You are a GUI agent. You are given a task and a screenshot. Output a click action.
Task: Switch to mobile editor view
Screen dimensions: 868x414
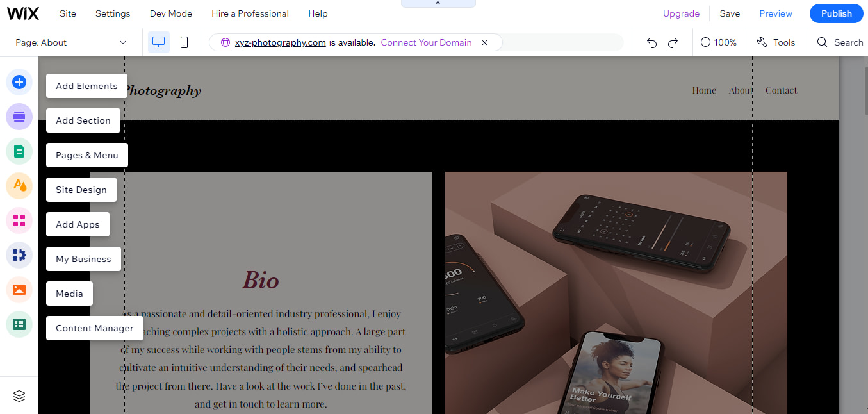(x=184, y=42)
